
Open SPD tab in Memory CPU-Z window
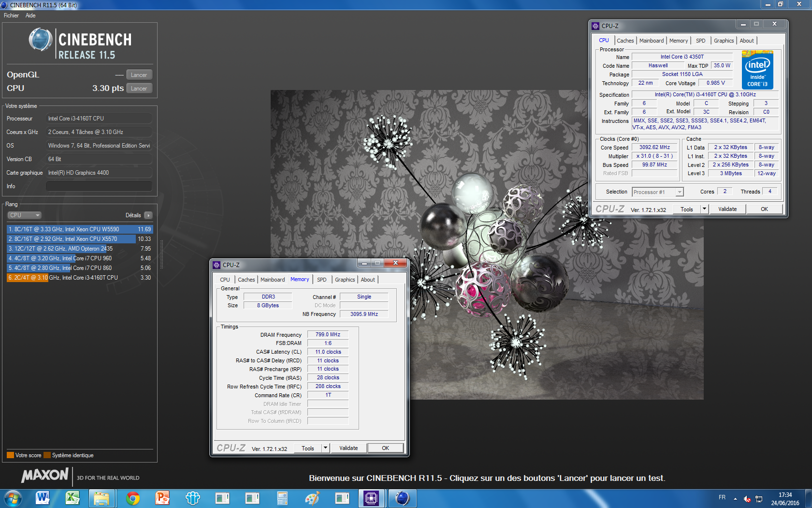322,280
